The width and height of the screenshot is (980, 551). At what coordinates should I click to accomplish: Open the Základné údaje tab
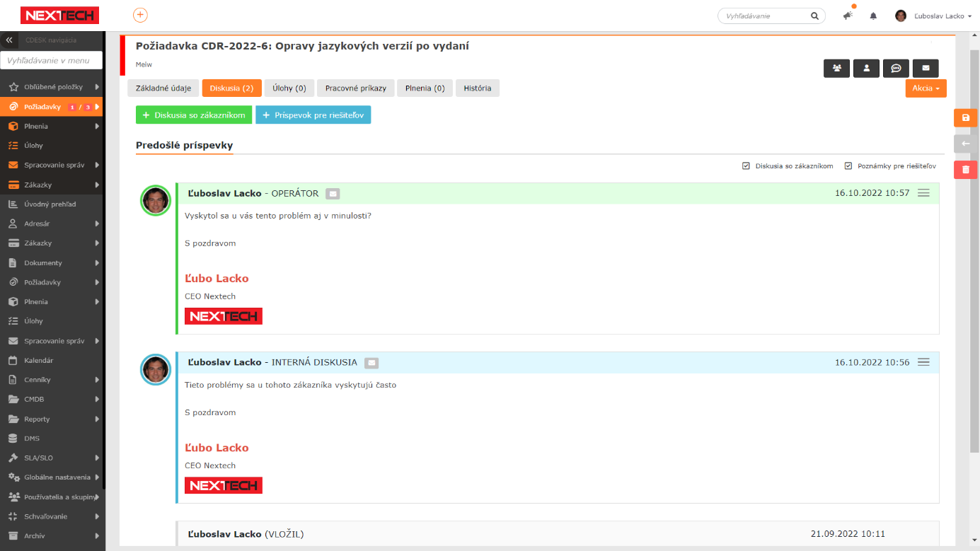click(x=163, y=88)
